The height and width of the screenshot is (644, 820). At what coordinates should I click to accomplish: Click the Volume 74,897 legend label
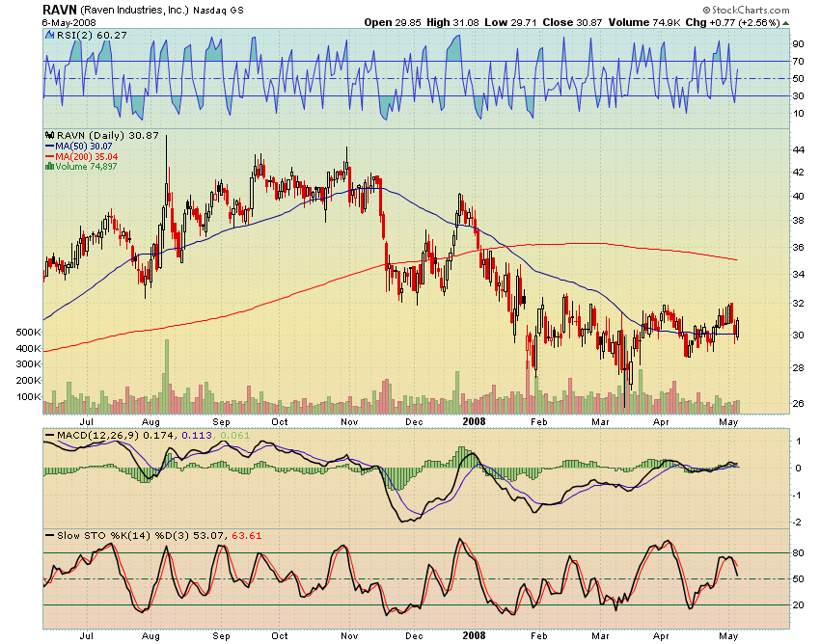(x=86, y=167)
